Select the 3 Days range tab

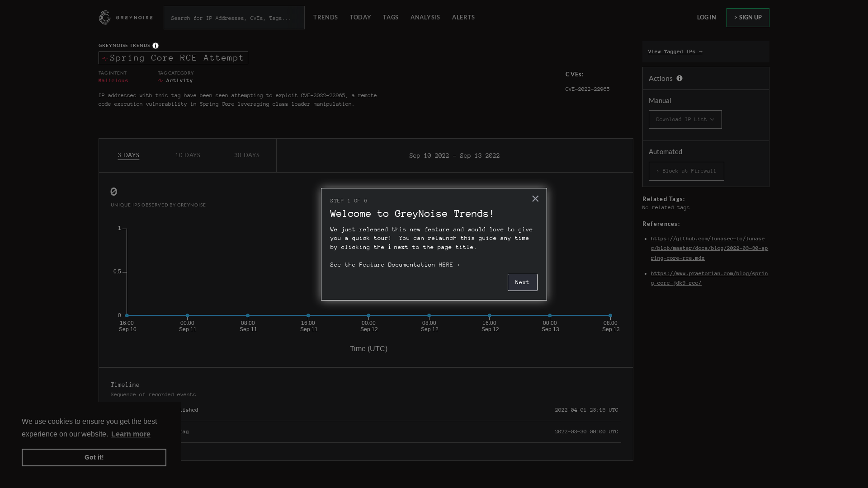click(x=128, y=155)
